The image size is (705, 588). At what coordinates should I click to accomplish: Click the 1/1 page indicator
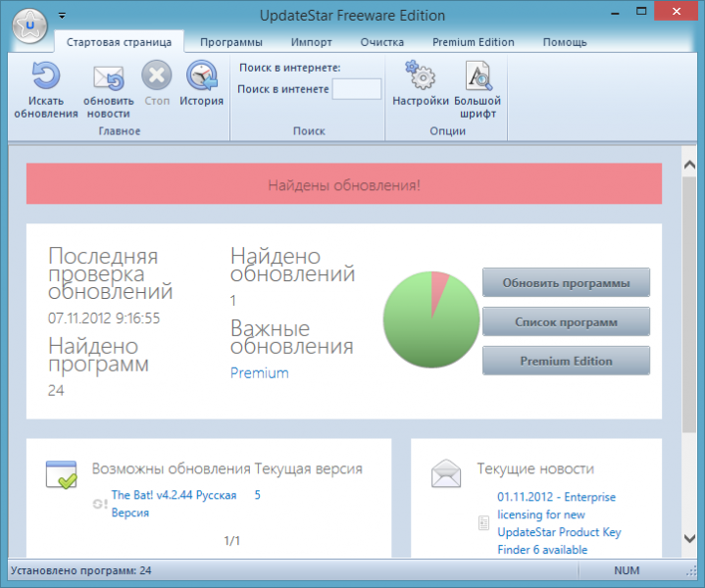(x=232, y=540)
